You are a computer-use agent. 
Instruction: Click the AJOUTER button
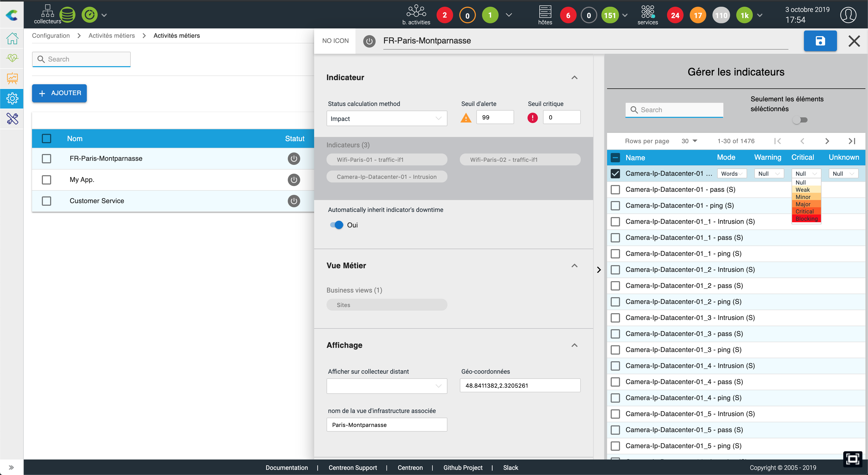(x=59, y=93)
